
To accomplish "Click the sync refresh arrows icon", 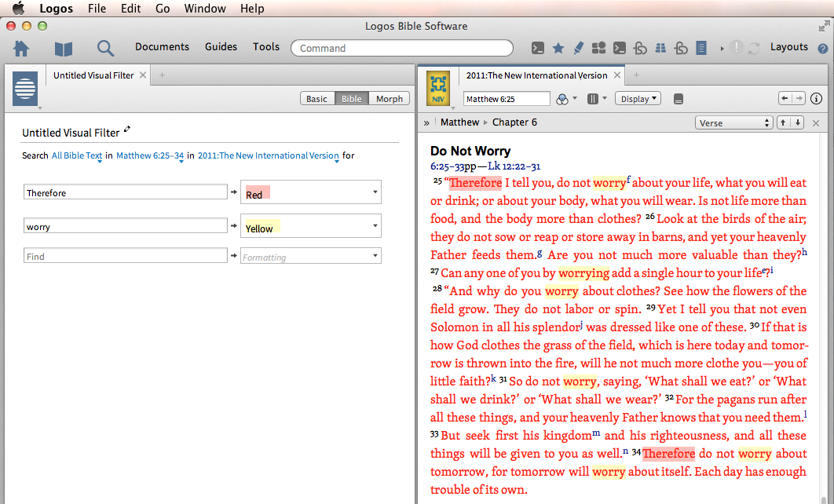I will pos(754,49).
